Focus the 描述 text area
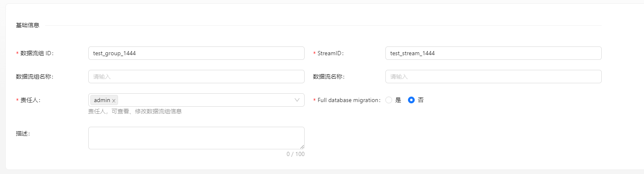 tap(196, 138)
